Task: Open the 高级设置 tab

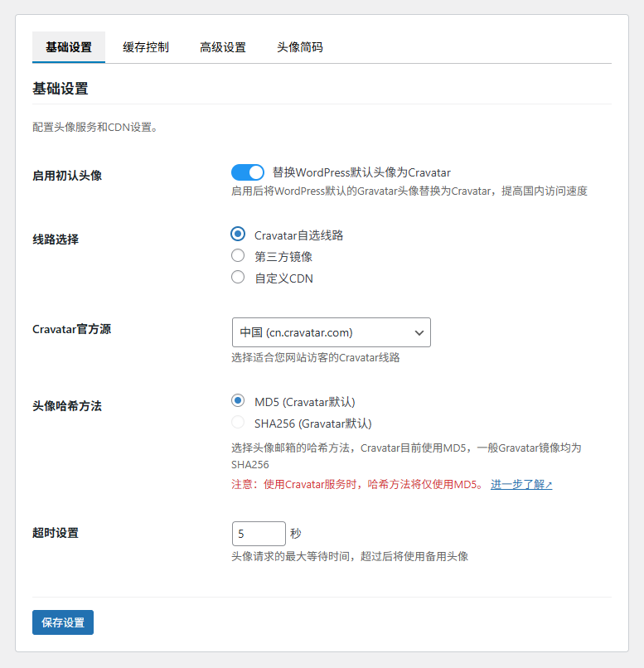Action: [x=223, y=47]
